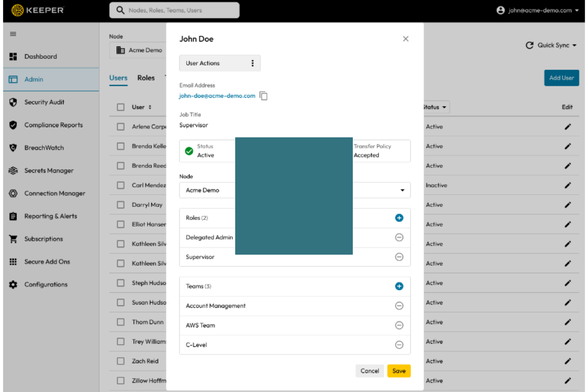Remove the Delegated Admin role

click(x=399, y=238)
